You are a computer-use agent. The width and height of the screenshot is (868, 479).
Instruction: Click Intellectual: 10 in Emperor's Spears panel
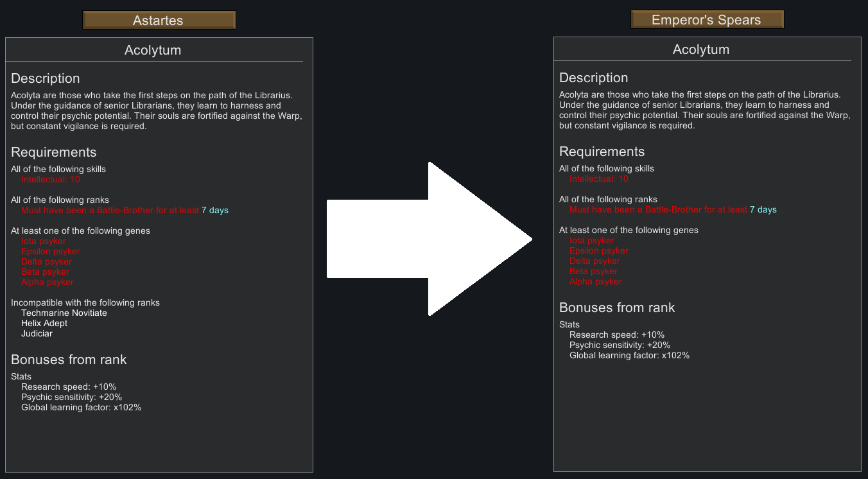[x=599, y=179]
